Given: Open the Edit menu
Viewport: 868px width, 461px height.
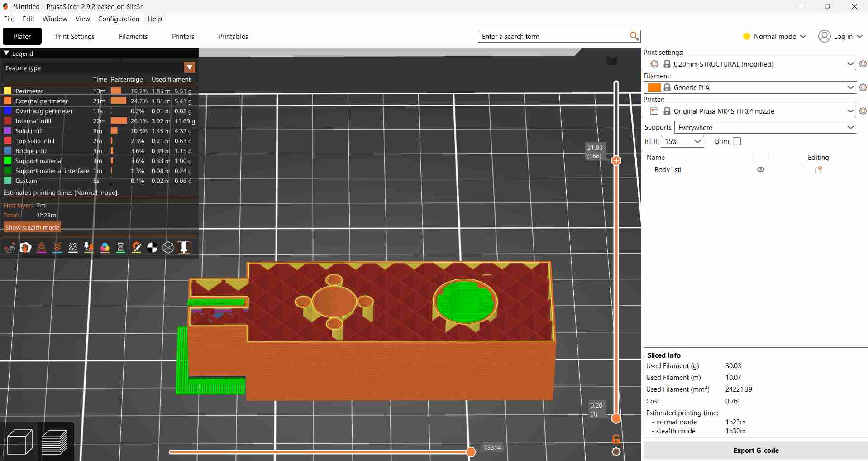Looking at the screenshot, I should (x=29, y=19).
